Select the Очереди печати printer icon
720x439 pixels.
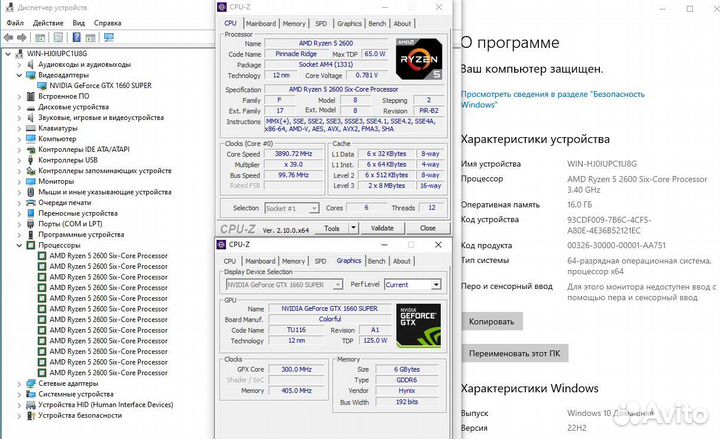(x=31, y=203)
